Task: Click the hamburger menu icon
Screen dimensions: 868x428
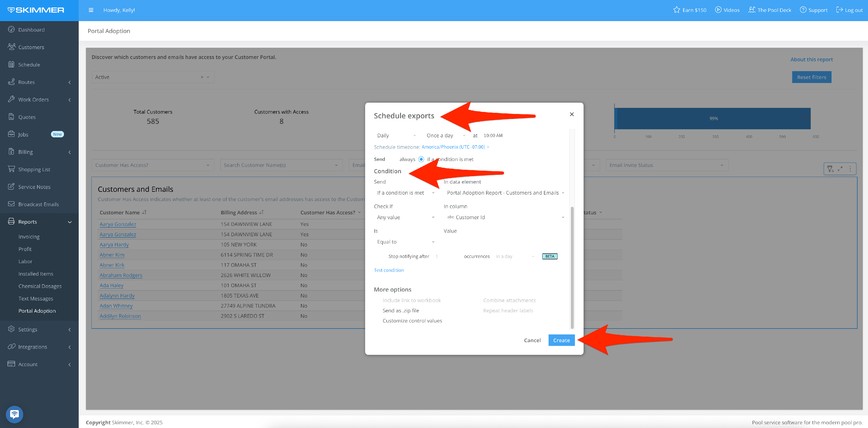Action: click(x=91, y=10)
